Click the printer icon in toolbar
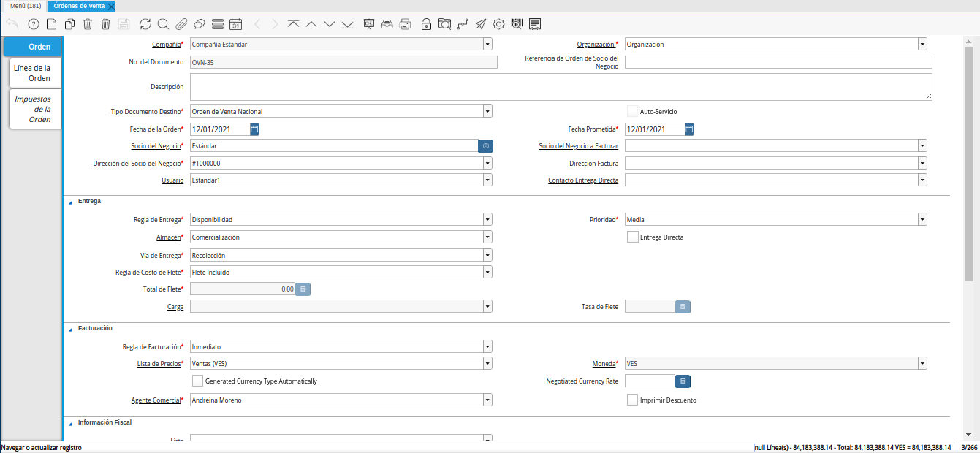 pyautogui.click(x=406, y=24)
